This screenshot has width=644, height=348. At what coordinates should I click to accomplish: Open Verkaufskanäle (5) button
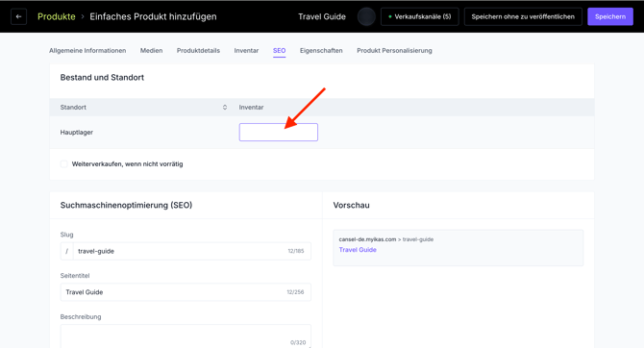[419, 17]
